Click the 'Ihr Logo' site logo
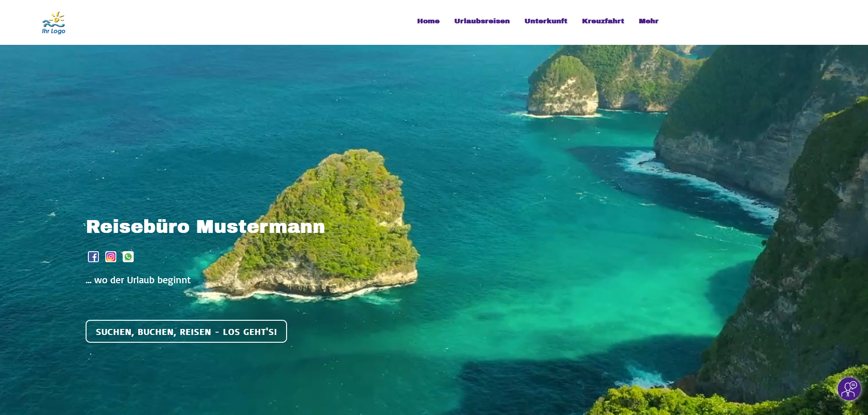The image size is (868, 415). click(54, 23)
